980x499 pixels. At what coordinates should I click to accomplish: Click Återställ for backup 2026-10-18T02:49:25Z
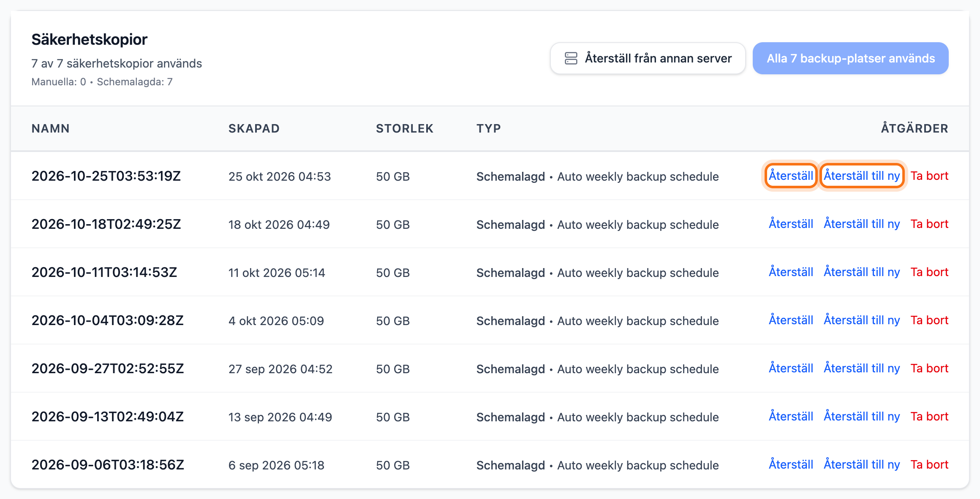pos(791,224)
